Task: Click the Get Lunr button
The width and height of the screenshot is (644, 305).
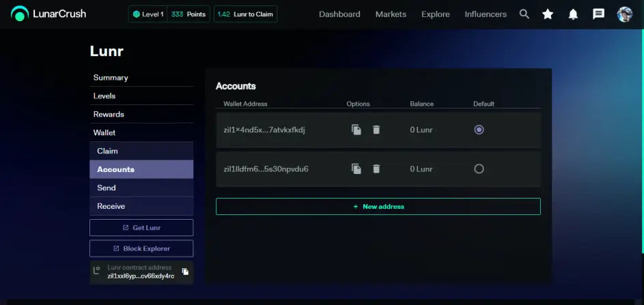Action: (x=141, y=227)
